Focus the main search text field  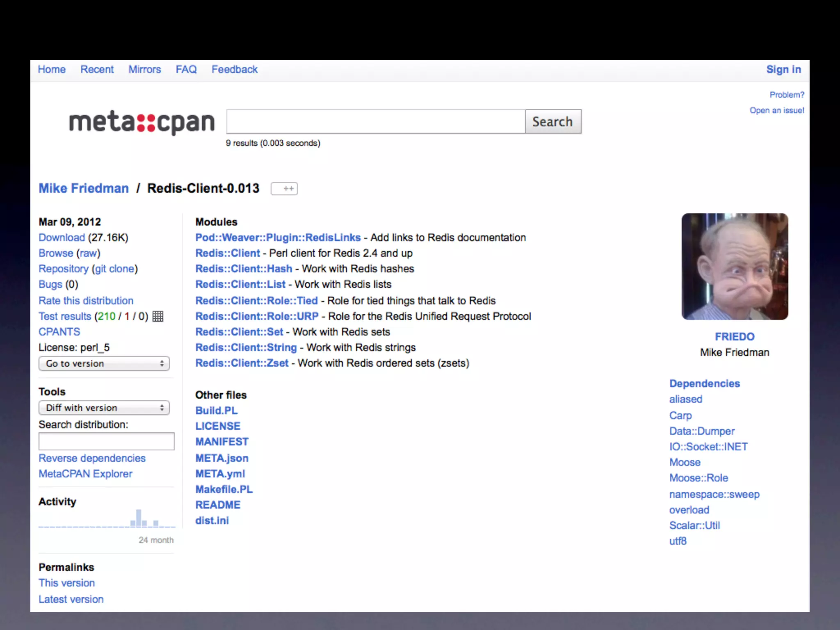[376, 121]
